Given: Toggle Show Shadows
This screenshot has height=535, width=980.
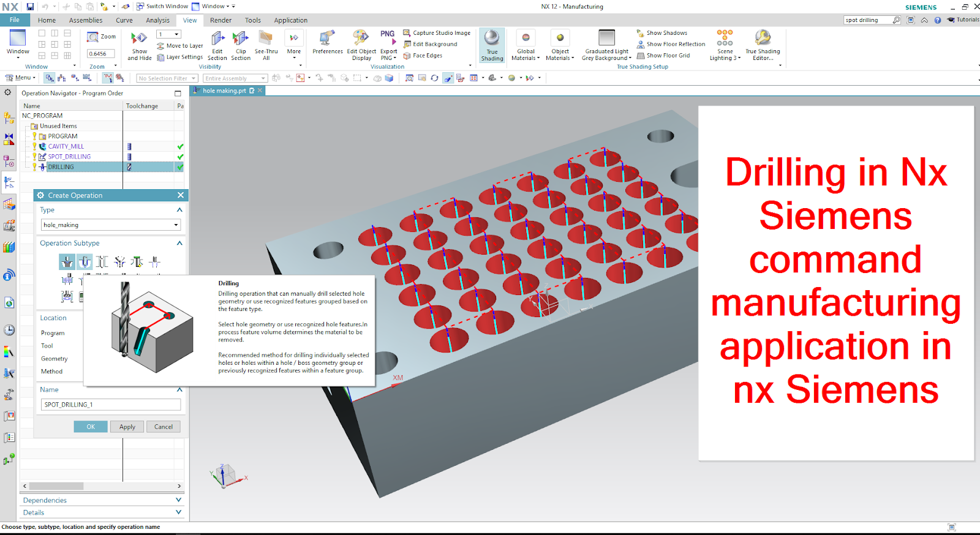Looking at the screenshot, I should [661, 33].
